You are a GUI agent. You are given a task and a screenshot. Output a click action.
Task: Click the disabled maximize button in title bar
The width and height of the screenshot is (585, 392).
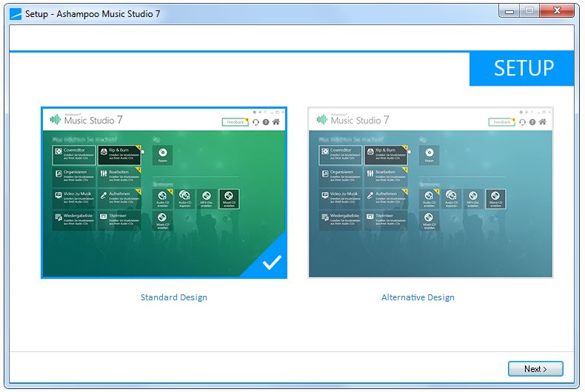coord(529,11)
